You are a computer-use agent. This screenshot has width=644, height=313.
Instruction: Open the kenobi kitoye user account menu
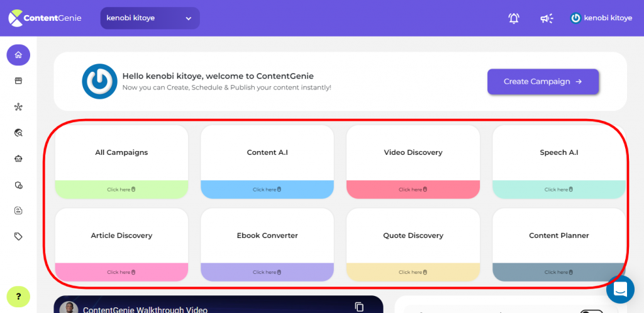pos(601,18)
